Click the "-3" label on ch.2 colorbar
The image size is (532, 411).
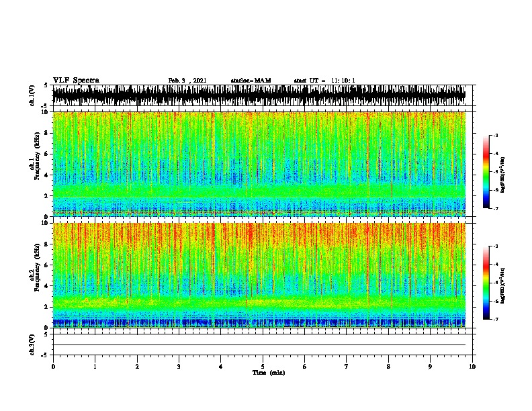[496, 246]
